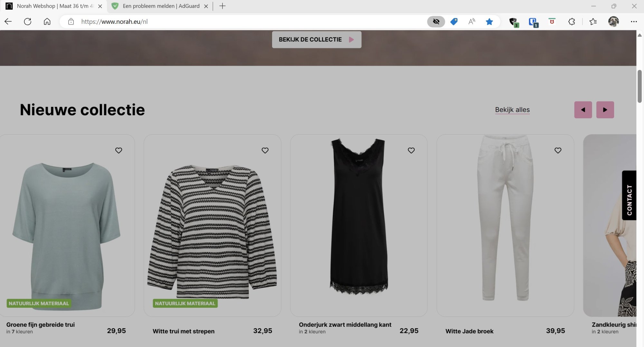Open the Bekijk alles link
The image size is (644, 347).
pos(512,110)
